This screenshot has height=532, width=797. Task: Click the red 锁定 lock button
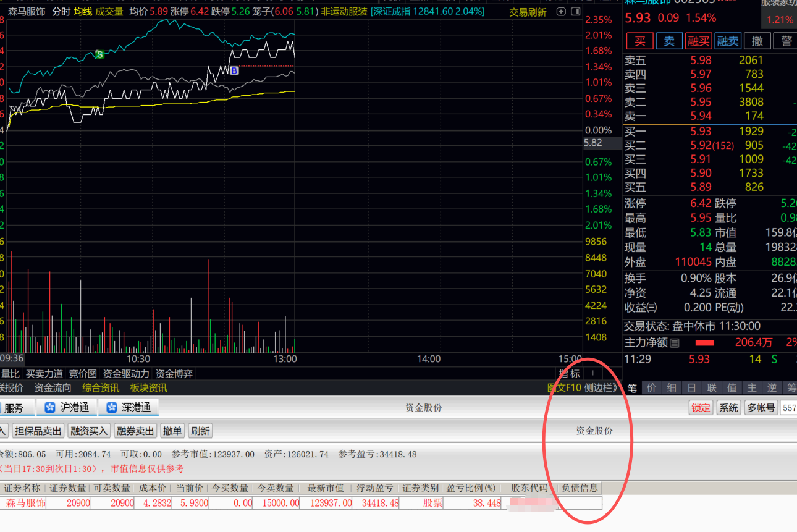701,408
